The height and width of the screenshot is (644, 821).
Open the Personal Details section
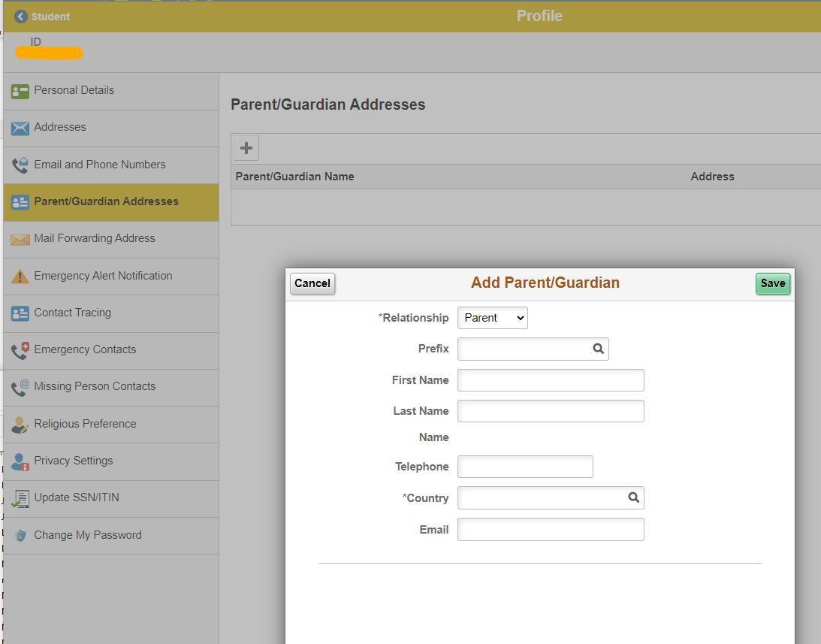coord(74,90)
